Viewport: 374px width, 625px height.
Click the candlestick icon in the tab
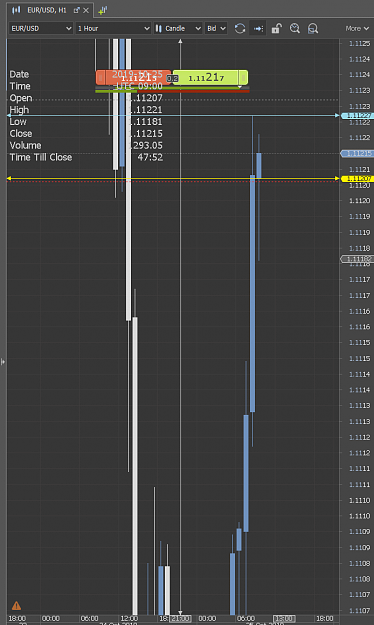click(x=16, y=10)
